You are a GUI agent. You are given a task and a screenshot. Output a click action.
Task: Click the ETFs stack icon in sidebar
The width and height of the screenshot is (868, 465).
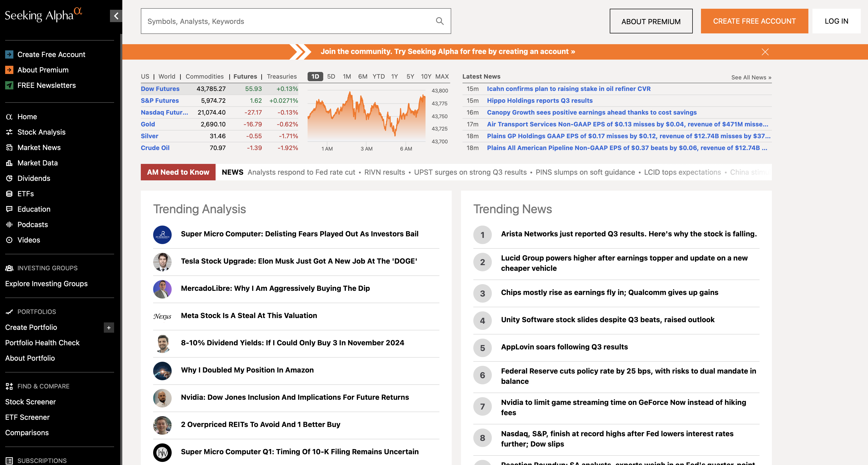click(x=10, y=194)
